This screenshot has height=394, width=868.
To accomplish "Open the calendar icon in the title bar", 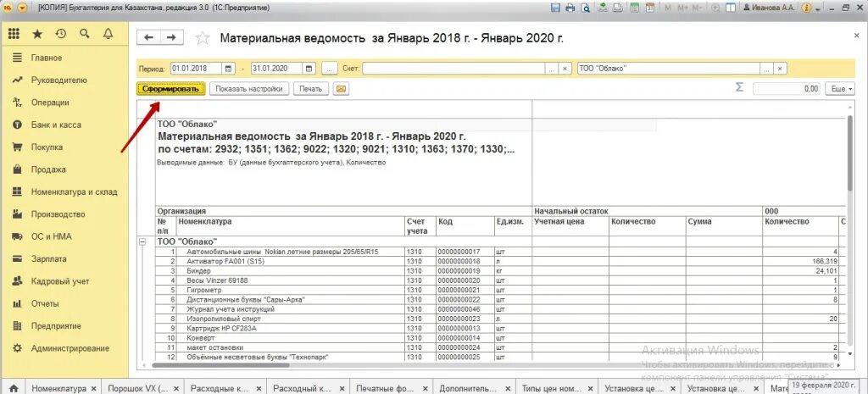I will [x=650, y=8].
